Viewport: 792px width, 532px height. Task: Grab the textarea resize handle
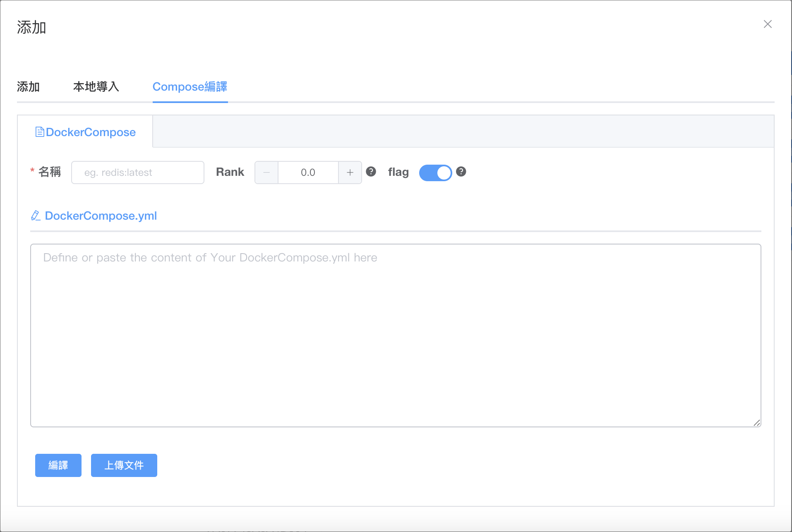[x=757, y=423]
